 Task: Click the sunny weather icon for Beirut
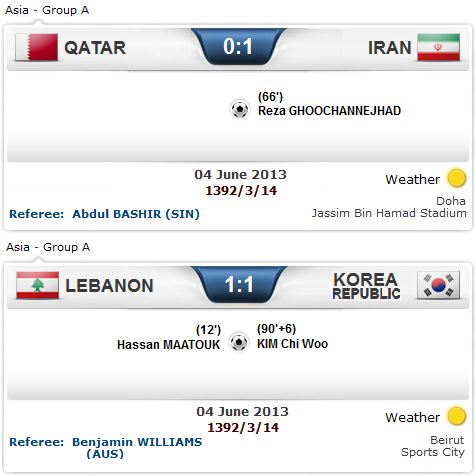[456, 416]
